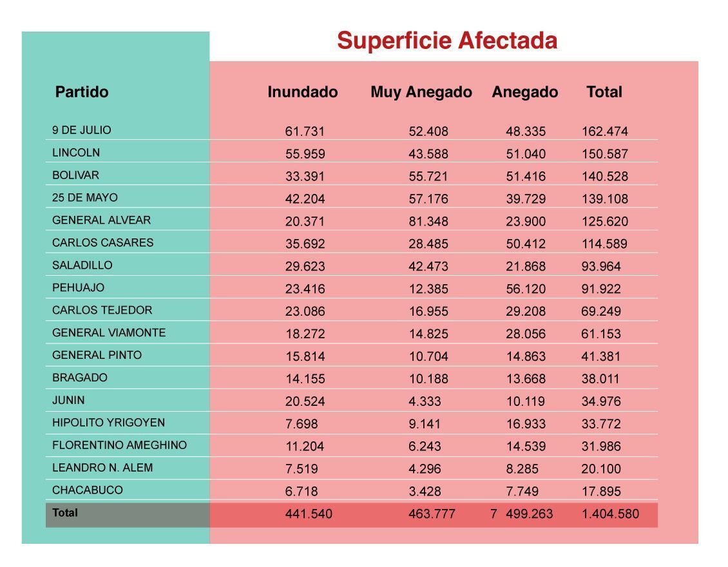Click the FLORENTINO AMEGHINO row label

click(x=119, y=445)
